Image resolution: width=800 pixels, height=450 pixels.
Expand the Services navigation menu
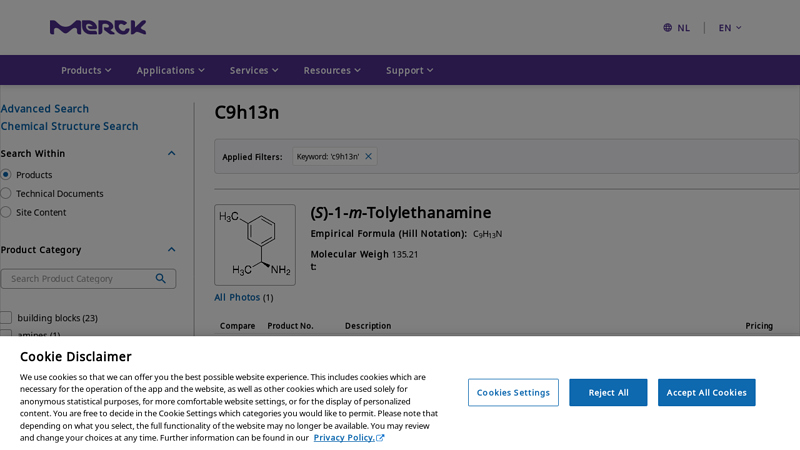(254, 70)
